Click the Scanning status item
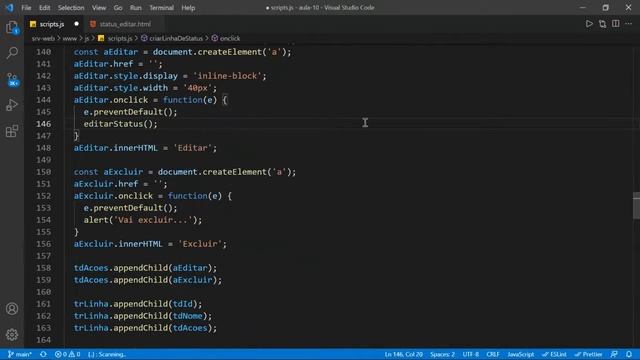Viewport: 640px width, 360px height. [107, 354]
